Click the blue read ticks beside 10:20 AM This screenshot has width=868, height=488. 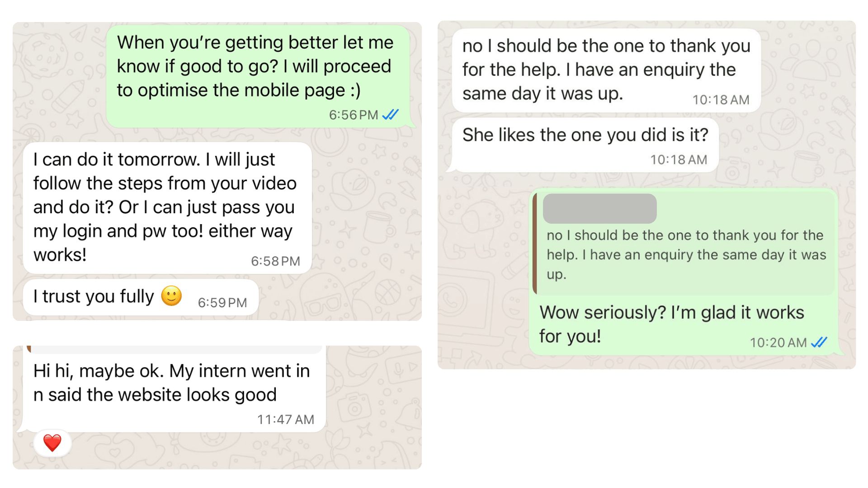click(x=819, y=343)
